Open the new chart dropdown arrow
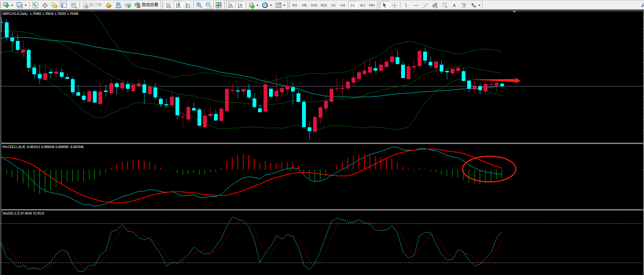Image resolution: width=644 pixels, height=275 pixels. pyautogui.click(x=12, y=5)
